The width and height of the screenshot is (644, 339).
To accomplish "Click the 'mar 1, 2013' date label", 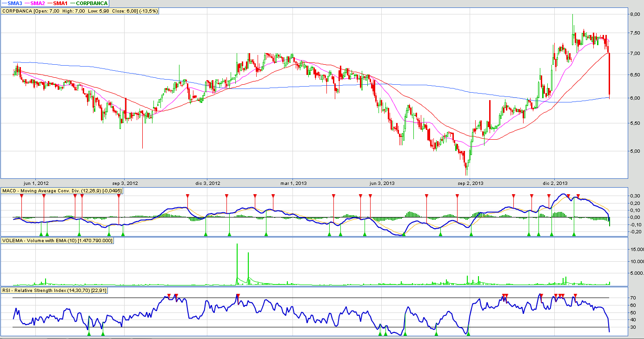I will pyautogui.click(x=293, y=183).
